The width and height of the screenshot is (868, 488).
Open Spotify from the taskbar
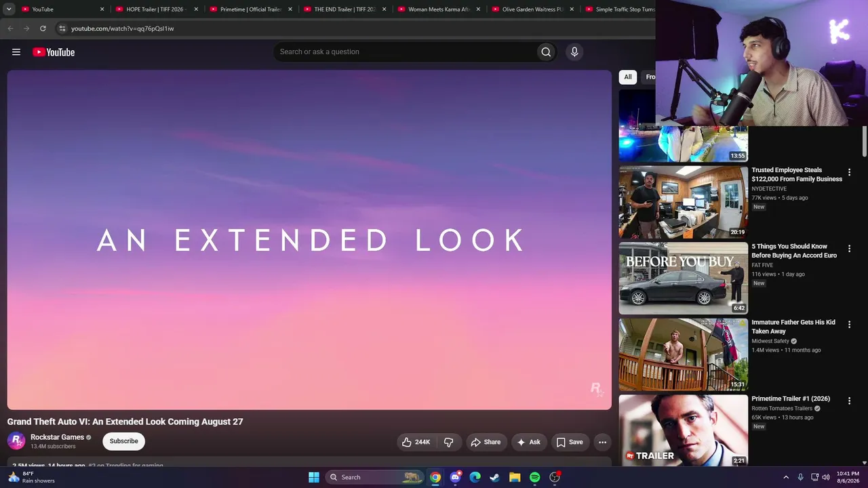tap(535, 477)
